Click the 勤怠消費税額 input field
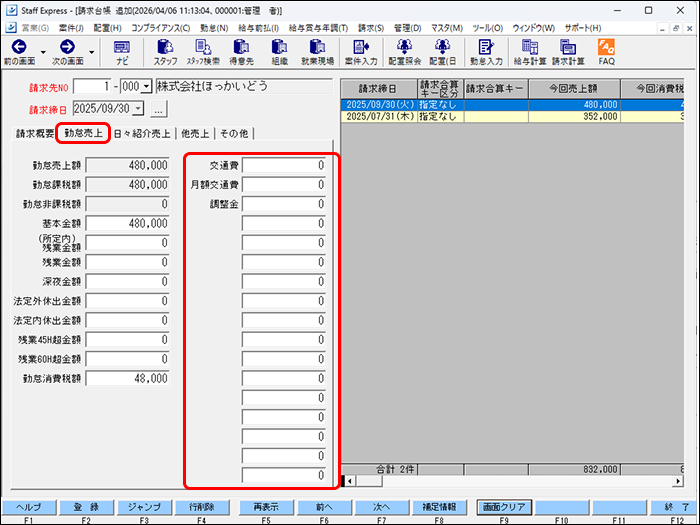 point(128,378)
